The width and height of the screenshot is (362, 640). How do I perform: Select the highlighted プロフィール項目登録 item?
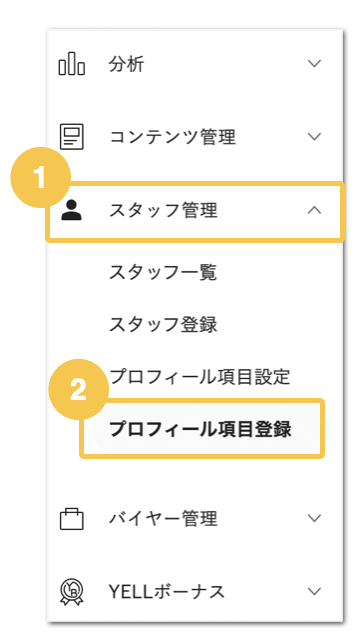pos(200,429)
